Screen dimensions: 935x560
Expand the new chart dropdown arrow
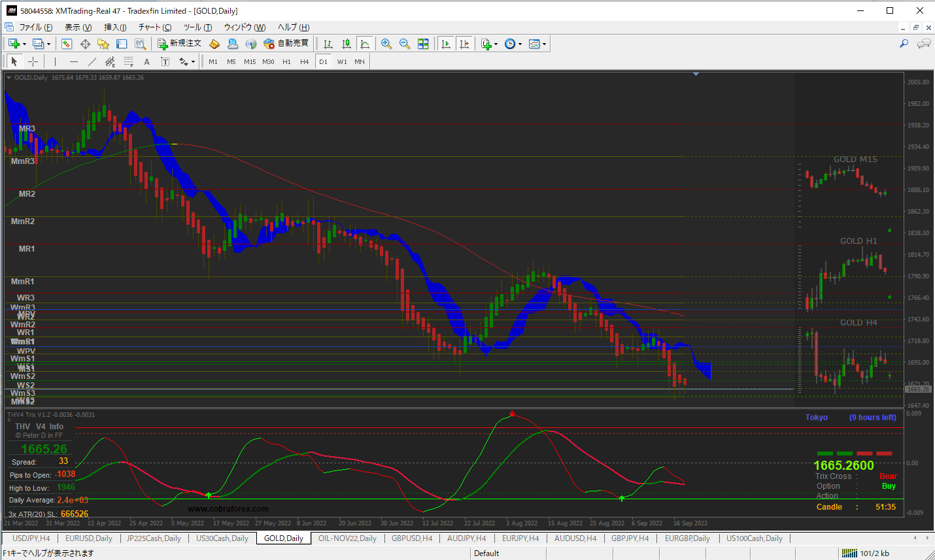[24, 44]
